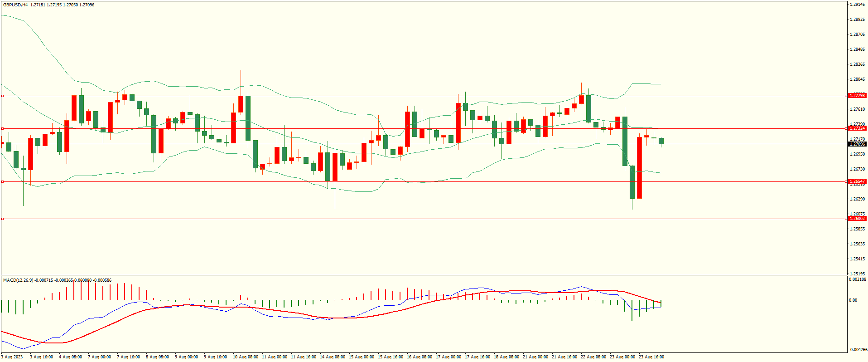Screen dimensions: 868x362
Task: Select left handle of the 1.26002 line
Action: [2, 219]
